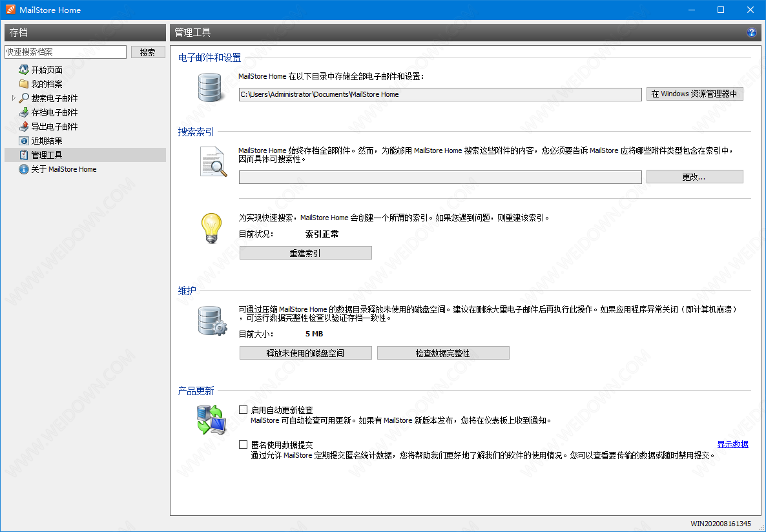766x532 pixels.
Task: Click the document magnifier search index icon
Action: [x=214, y=161]
